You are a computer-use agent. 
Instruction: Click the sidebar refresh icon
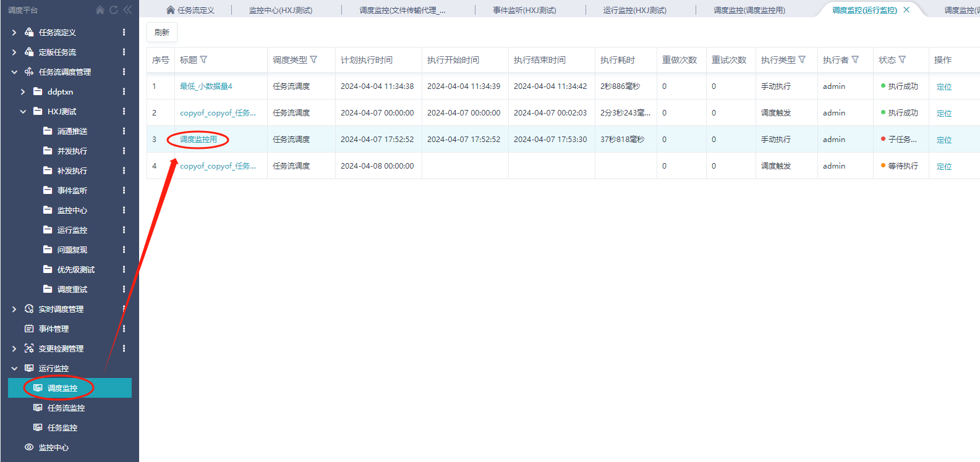114,10
